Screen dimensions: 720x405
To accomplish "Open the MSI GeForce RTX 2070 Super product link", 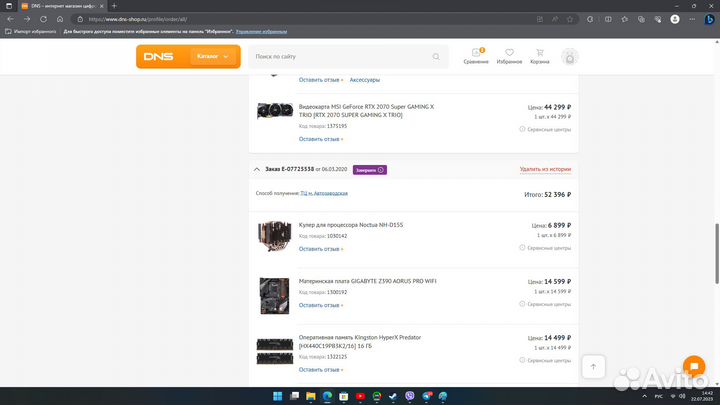I will coord(366,111).
